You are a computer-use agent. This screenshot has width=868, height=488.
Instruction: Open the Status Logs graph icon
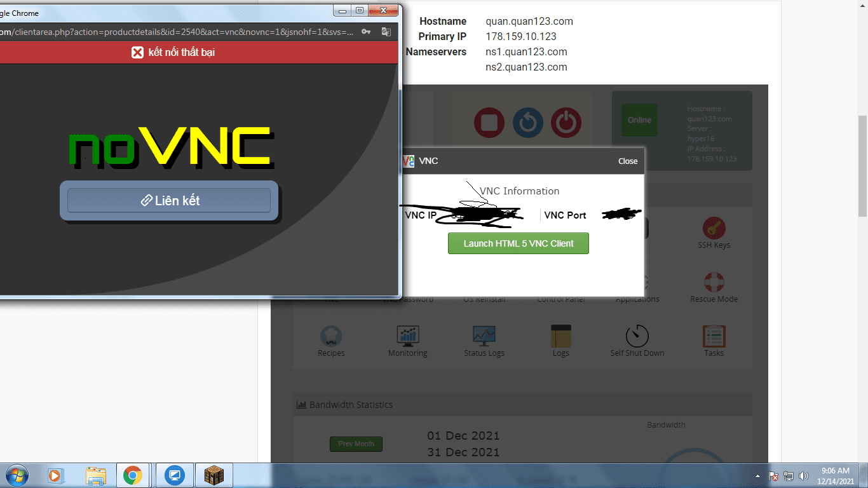tap(484, 336)
